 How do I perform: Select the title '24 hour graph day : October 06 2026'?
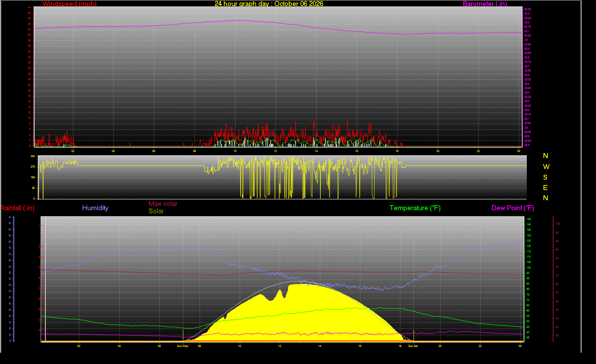[269, 4]
